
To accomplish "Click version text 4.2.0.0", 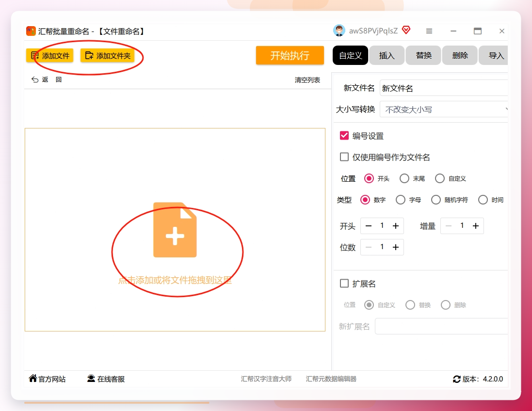I will click(x=493, y=379).
